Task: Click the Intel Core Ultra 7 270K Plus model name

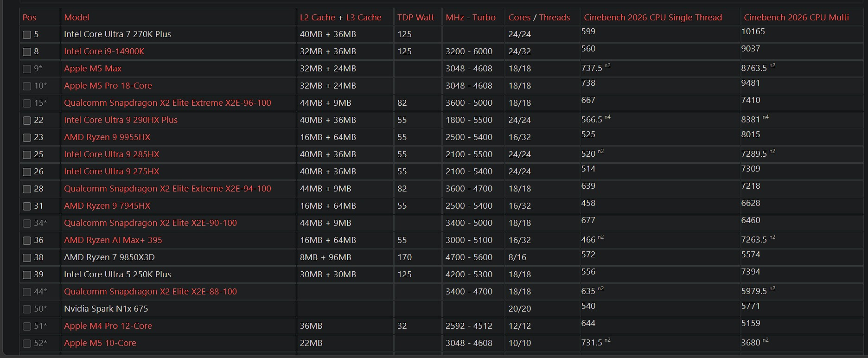Action: 117,34
